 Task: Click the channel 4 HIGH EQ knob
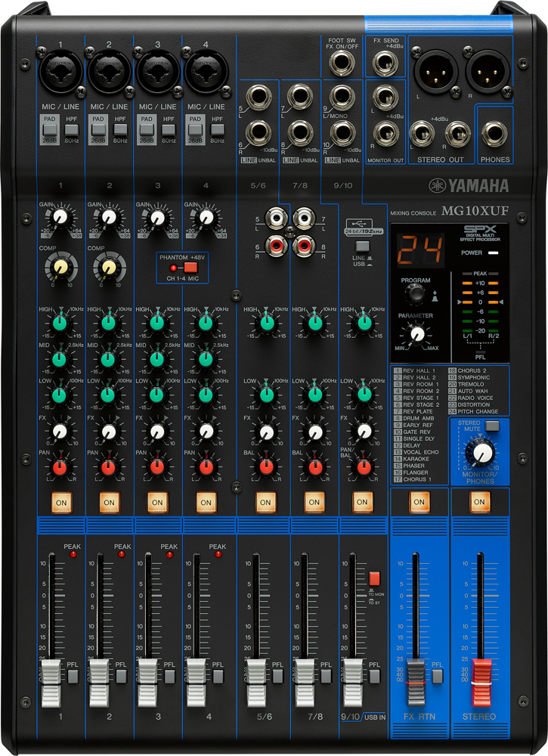point(204,323)
